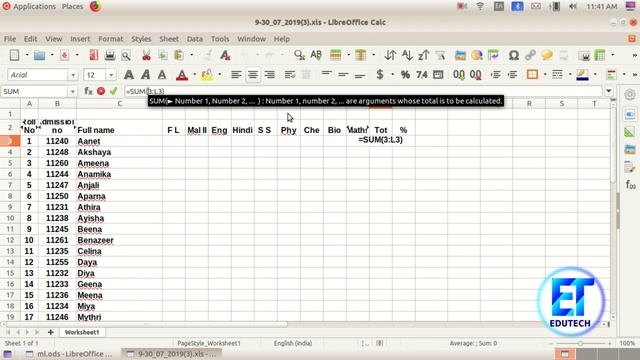The height and width of the screenshot is (360, 640).
Task: Switch to ml.ods LibreOffice taskbar window
Action: (69, 354)
